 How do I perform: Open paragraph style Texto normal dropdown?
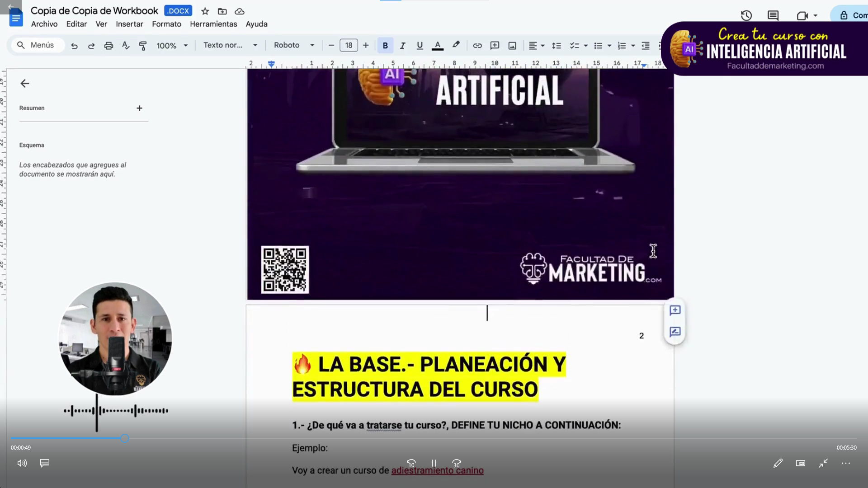[x=230, y=45]
